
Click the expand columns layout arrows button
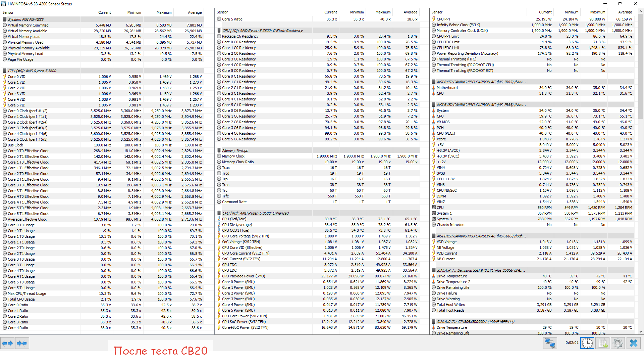pyautogui.click(x=7, y=343)
